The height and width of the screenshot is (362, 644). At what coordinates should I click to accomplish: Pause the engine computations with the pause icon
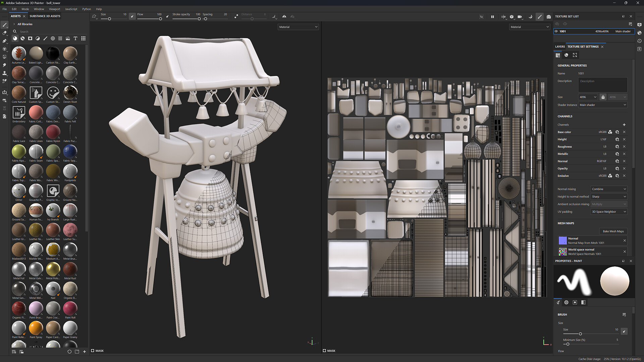pos(492,17)
